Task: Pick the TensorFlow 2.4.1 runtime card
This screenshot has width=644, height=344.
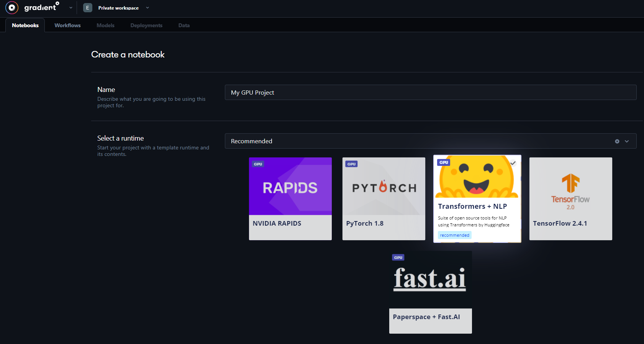Action: (571, 199)
